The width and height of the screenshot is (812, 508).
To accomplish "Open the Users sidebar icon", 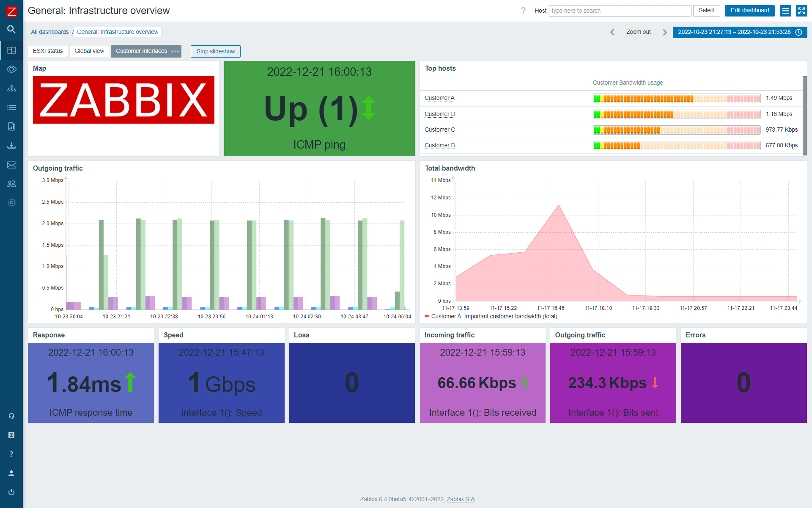I will [11, 183].
